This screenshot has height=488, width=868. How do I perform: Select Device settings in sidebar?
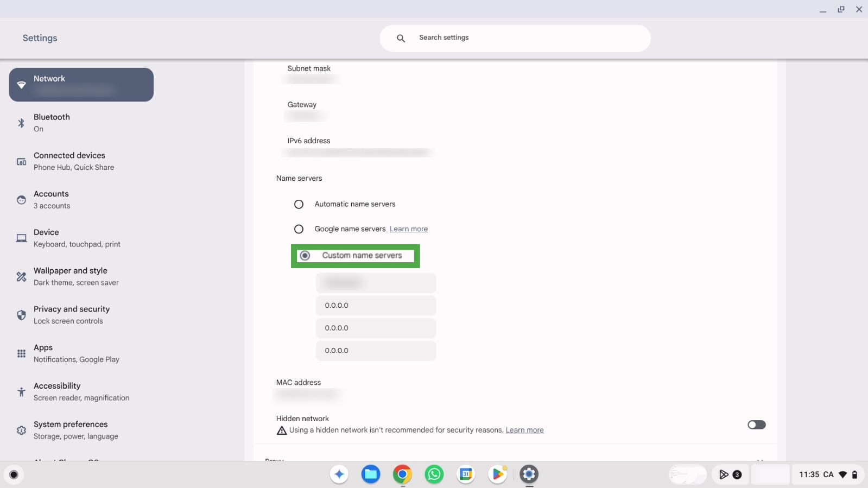pyautogui.click(x=81, y=238)
